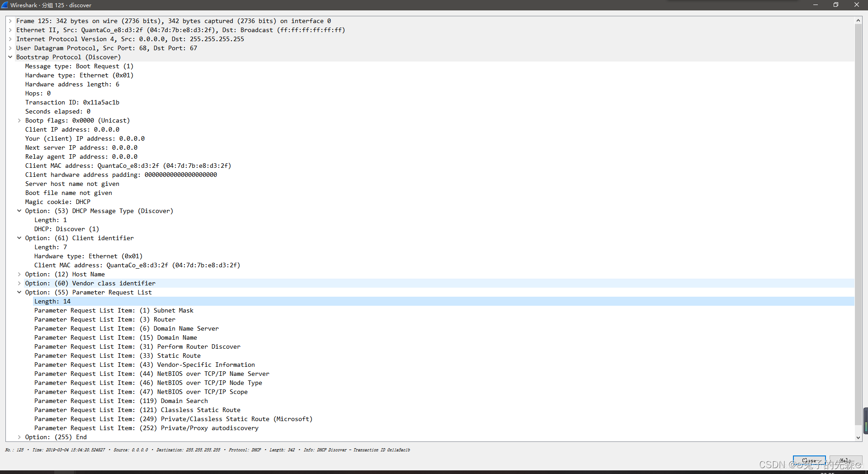Restore down the Wireshark window
Screen dimensions: 868x474
[836, 5]
